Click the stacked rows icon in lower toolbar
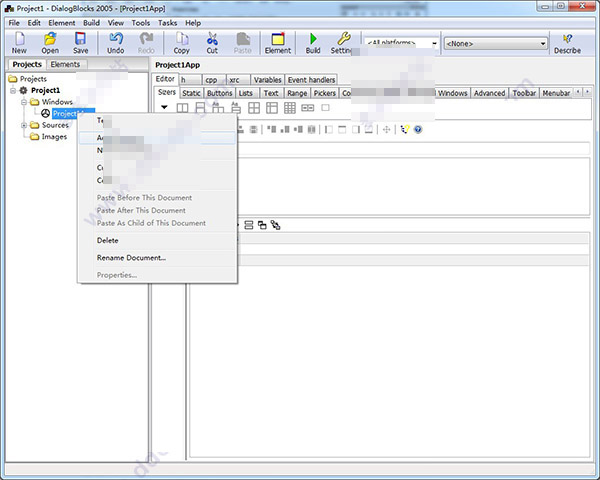The height and width of the screenshot is (480, 600). [x=249, y=225]
